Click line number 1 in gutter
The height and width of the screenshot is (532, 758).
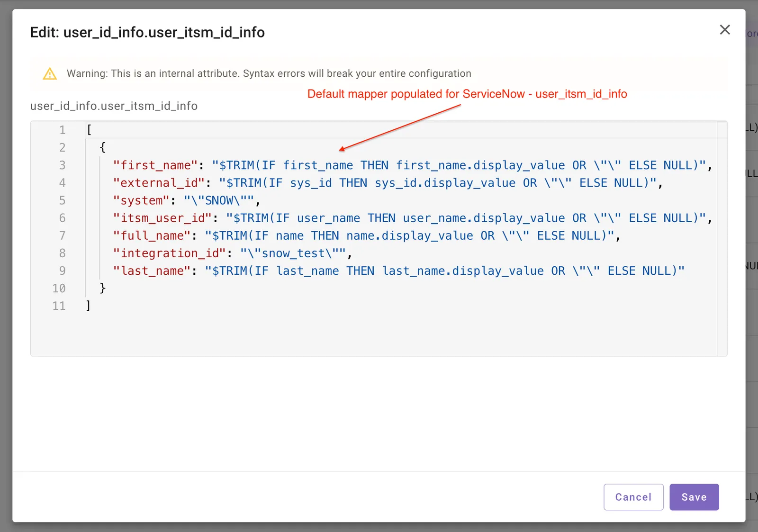(x=62, y=130)
